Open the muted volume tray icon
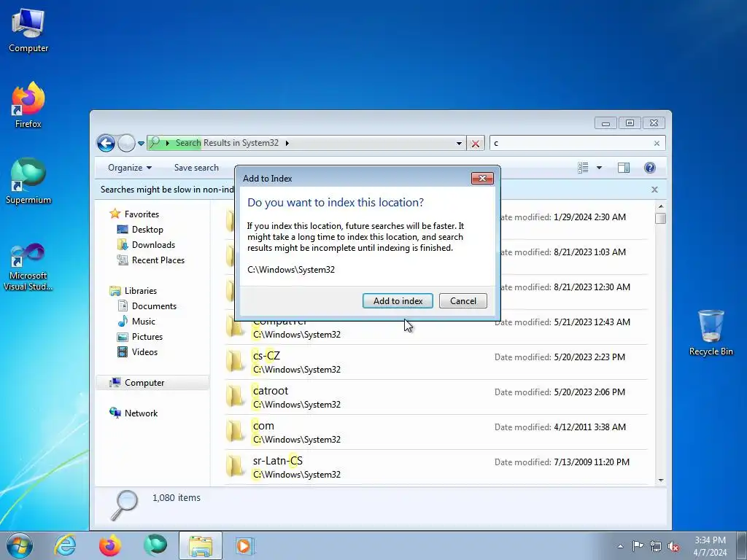This screenshot has height=560, width=747. pos(673,546)
